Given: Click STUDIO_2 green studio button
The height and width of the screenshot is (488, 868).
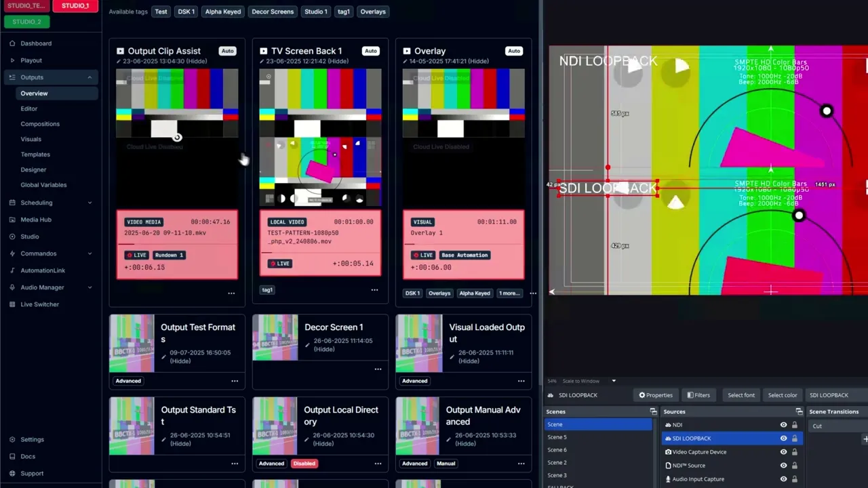Looking at the screenshot, I should click(x=26, y=22).
